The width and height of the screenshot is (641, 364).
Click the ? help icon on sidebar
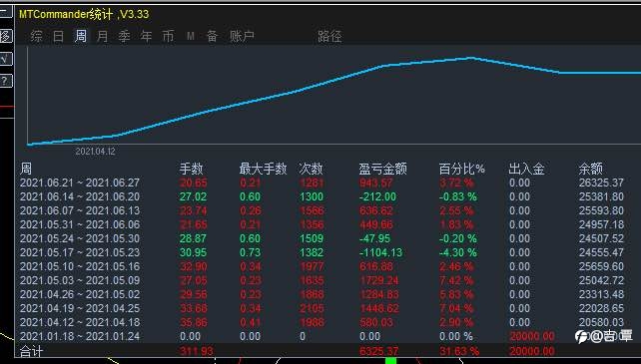coord(6,81)
